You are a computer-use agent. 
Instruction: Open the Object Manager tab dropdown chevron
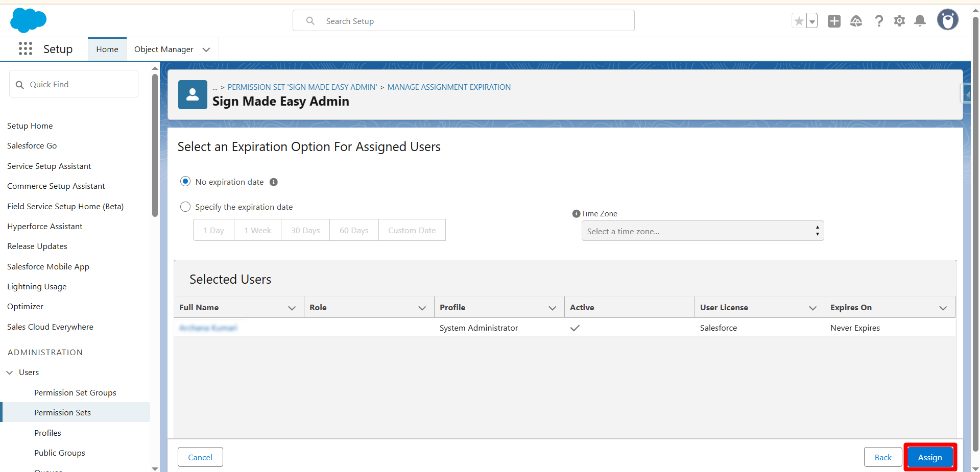point(206,49)
